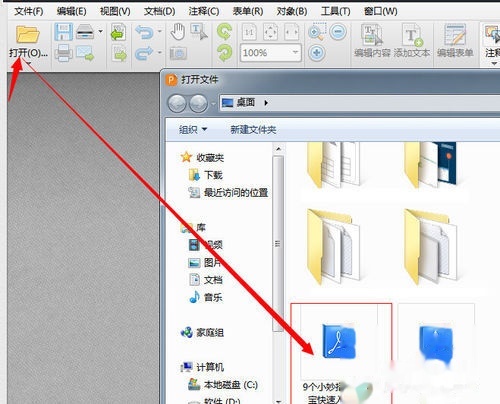Click the 编辑内容 edit content tool
The height and width of the screenshot is (404, 500).
372,41
